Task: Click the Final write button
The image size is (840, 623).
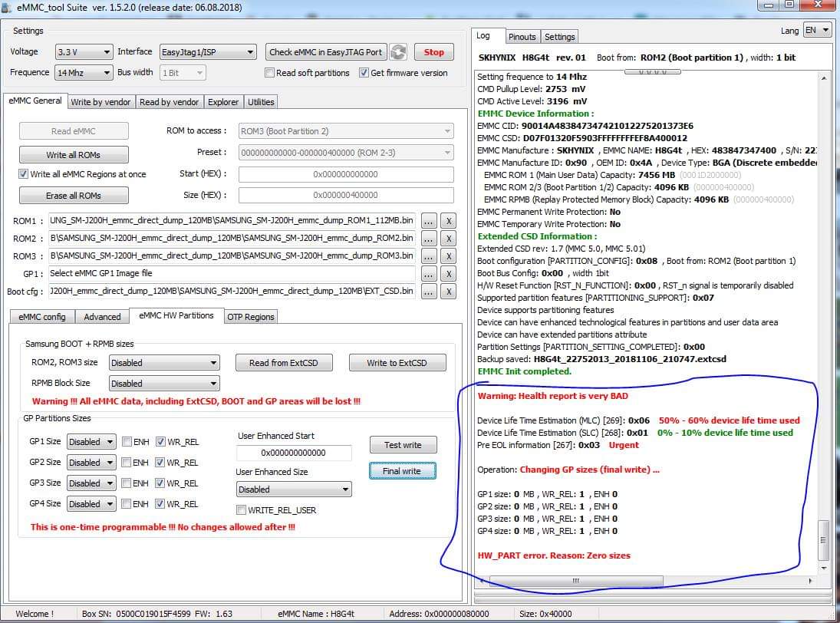Action: [402, 471]
